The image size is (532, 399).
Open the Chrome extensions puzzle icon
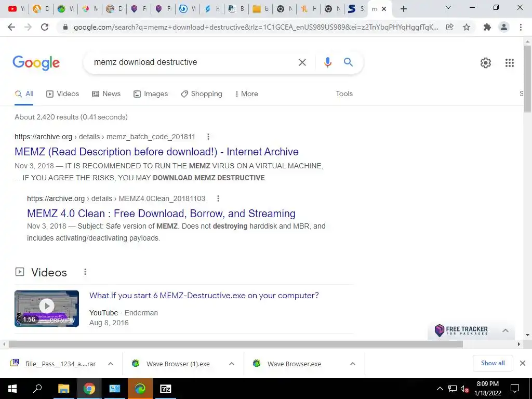tap(487, 27)
